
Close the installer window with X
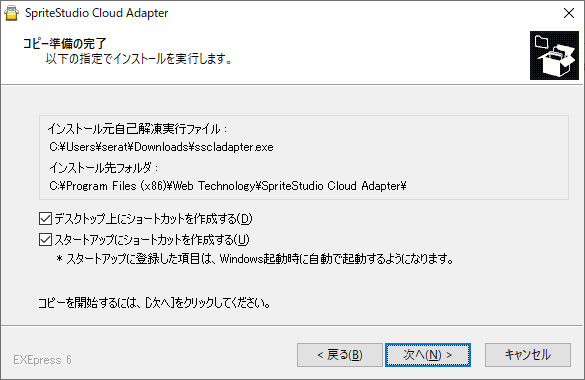click(x=569, y=13)
